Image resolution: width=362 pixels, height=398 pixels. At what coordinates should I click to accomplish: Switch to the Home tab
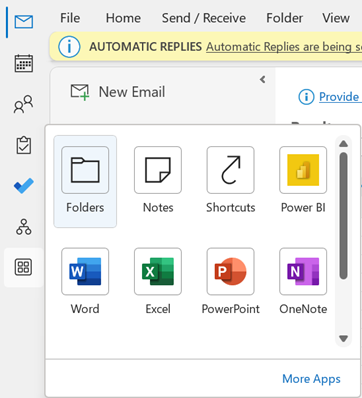coord(123,18)
